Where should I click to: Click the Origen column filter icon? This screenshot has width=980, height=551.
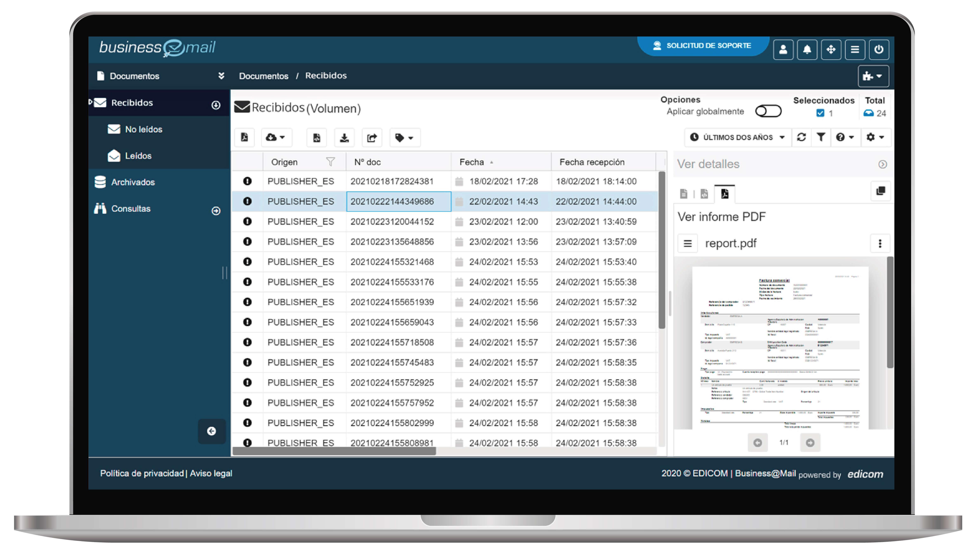[x=330, y=162]
